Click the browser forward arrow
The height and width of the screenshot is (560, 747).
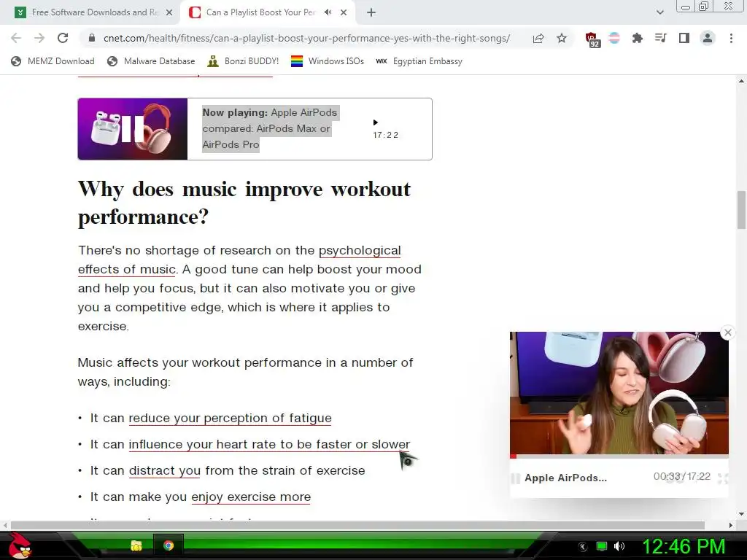(x=39, y=38)
